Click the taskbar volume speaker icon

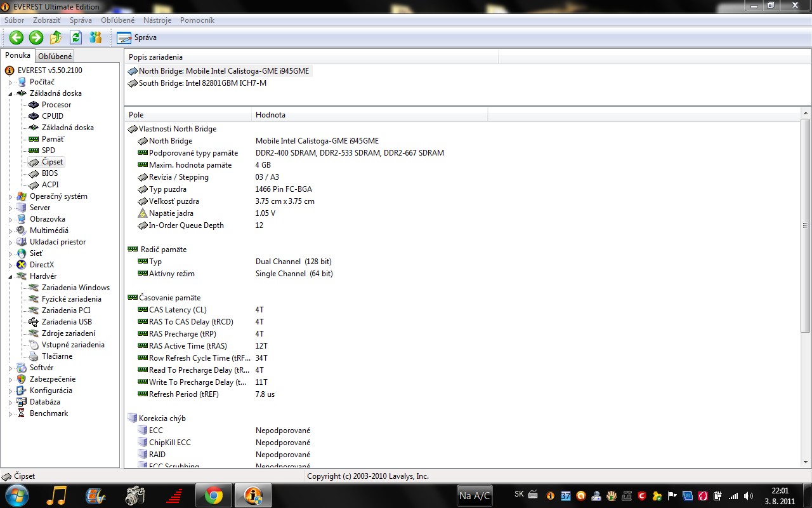pos(749,496)
